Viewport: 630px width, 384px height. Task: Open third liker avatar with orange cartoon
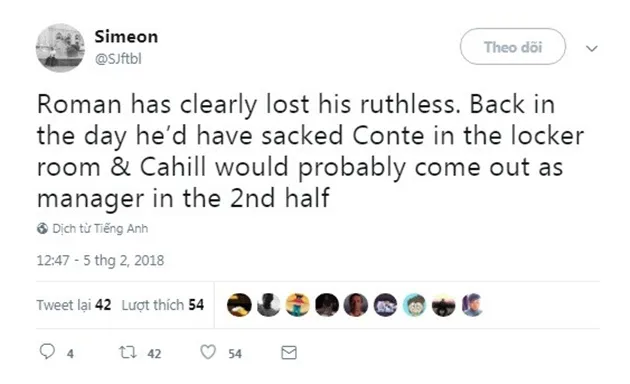tap(297, 305)
